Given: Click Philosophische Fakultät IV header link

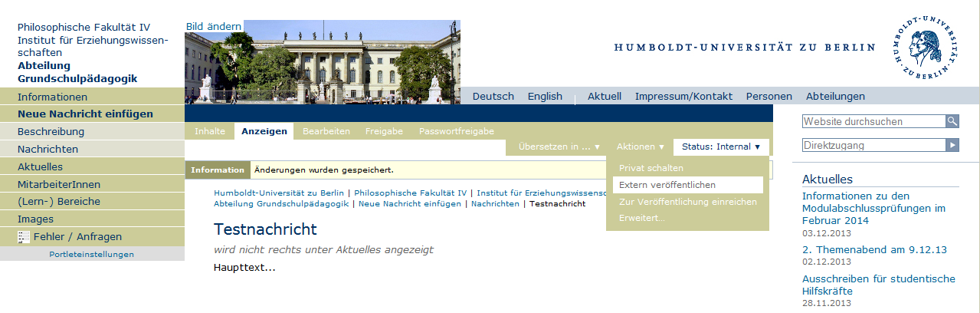Looking at the screenshot, I should click(84, 27).
